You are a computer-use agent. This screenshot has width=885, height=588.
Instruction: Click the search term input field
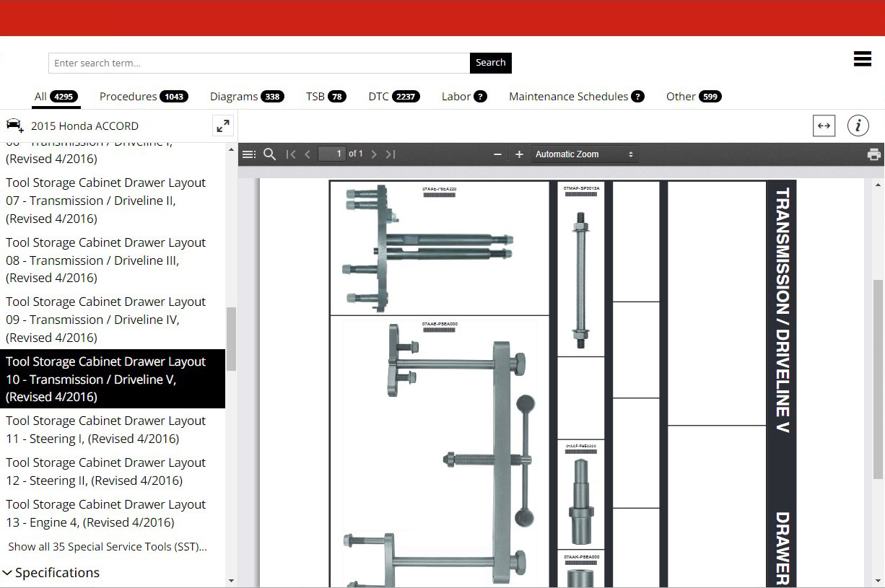[258, 63]
